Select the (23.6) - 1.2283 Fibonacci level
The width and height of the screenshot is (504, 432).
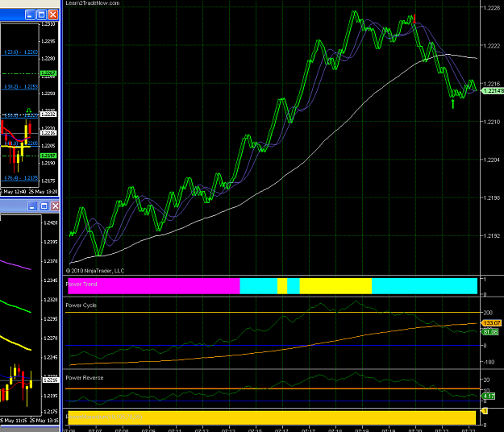pos(21,52)
